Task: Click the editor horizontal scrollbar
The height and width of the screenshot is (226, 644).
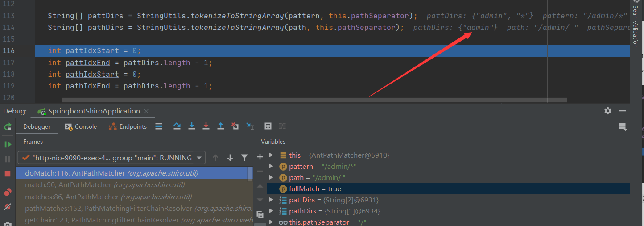Action: click(x=312, y=100)
